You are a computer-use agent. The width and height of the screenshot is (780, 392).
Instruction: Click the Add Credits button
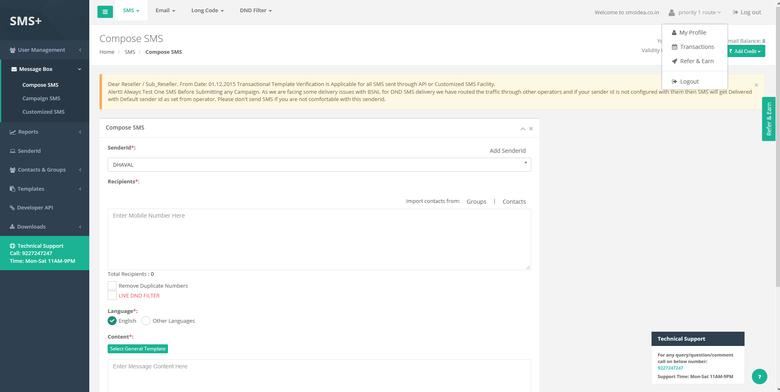(746, 51)
